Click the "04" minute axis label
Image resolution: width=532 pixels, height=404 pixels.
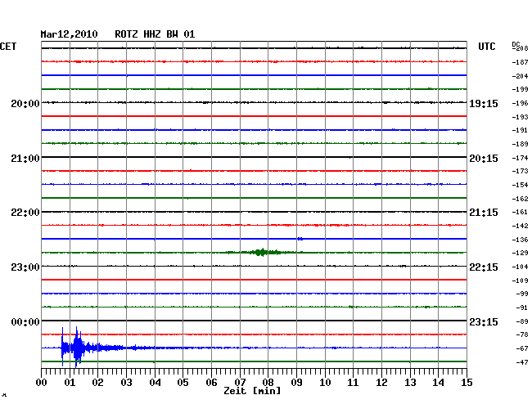coord(155,383)
